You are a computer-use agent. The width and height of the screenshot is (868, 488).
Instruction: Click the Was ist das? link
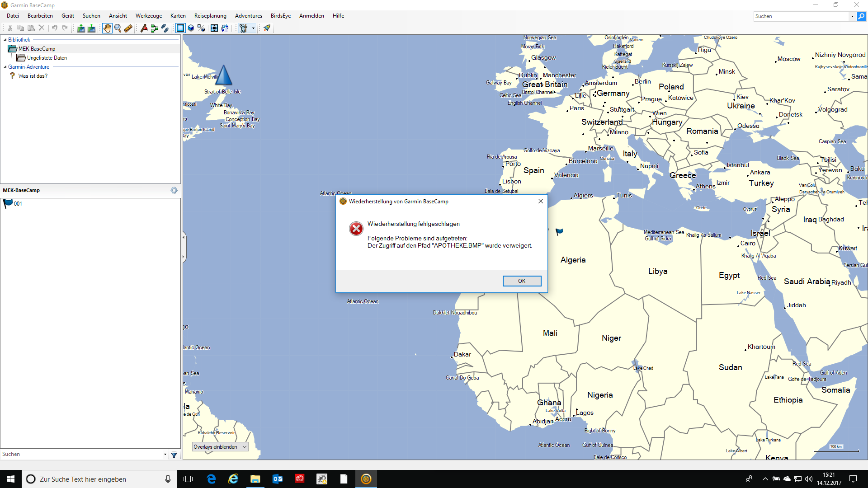[x=33, y=76]
